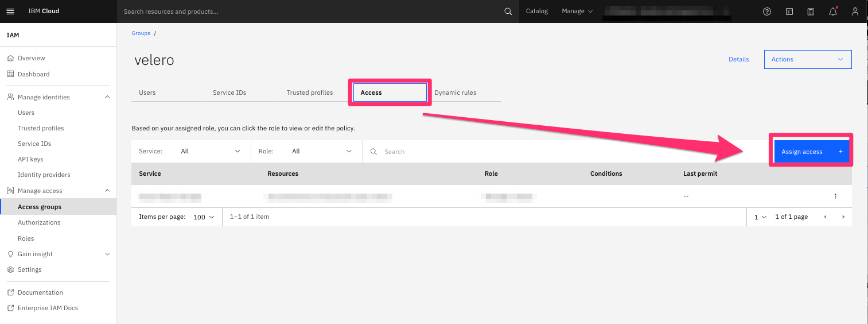Expand the Gain insight section
Image resolution: width=868 pixels, height=324 pixels.
(107, 254)
